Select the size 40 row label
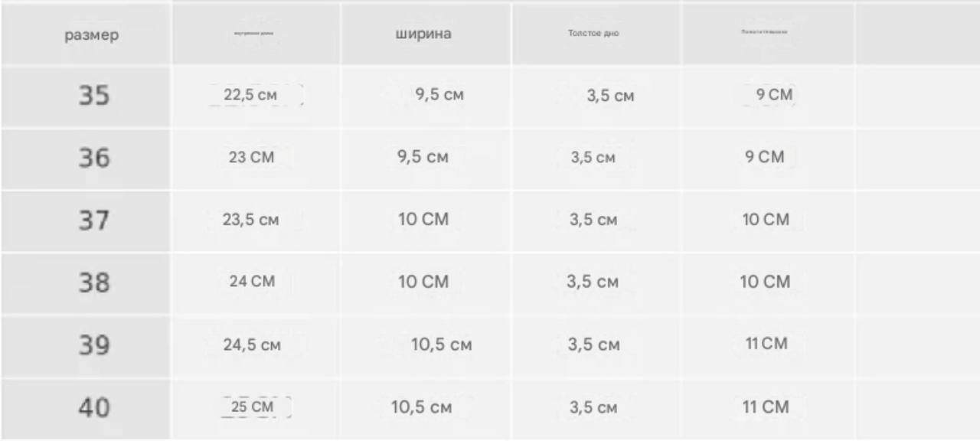980x441 pixels. [x=94, y=407]
